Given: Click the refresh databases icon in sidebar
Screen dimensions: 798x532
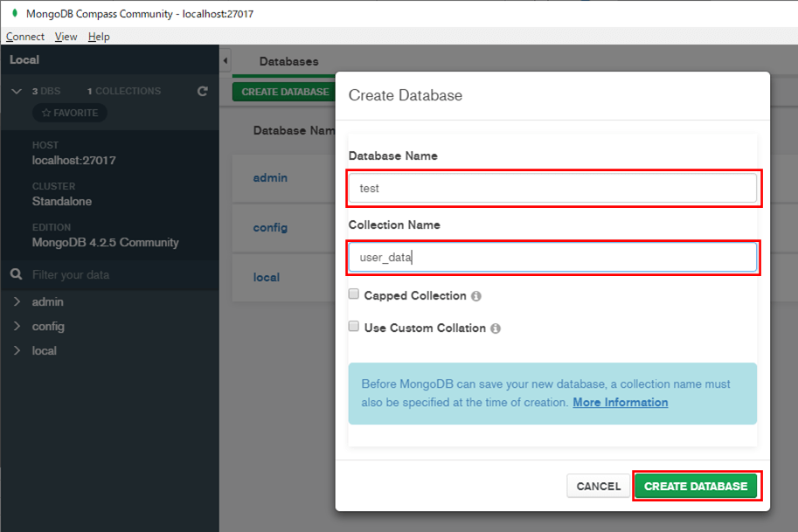Looking at the screenshot, I should tap(203, 91).
